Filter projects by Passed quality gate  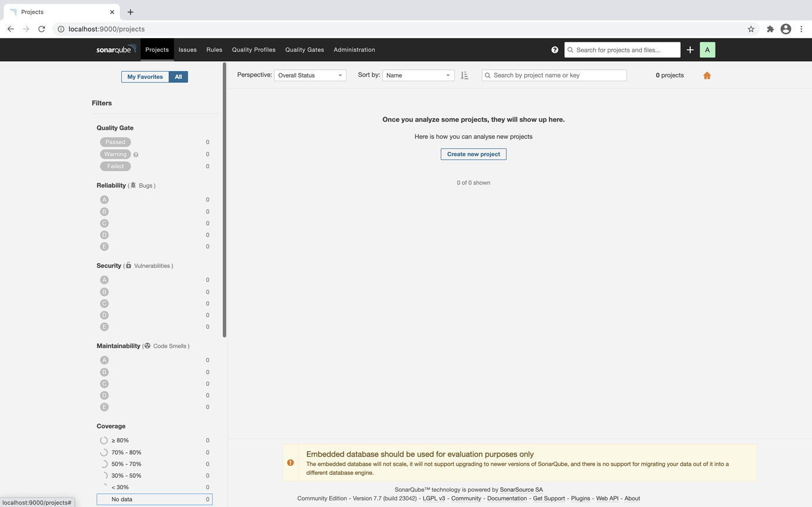click(x=115, y=142)
